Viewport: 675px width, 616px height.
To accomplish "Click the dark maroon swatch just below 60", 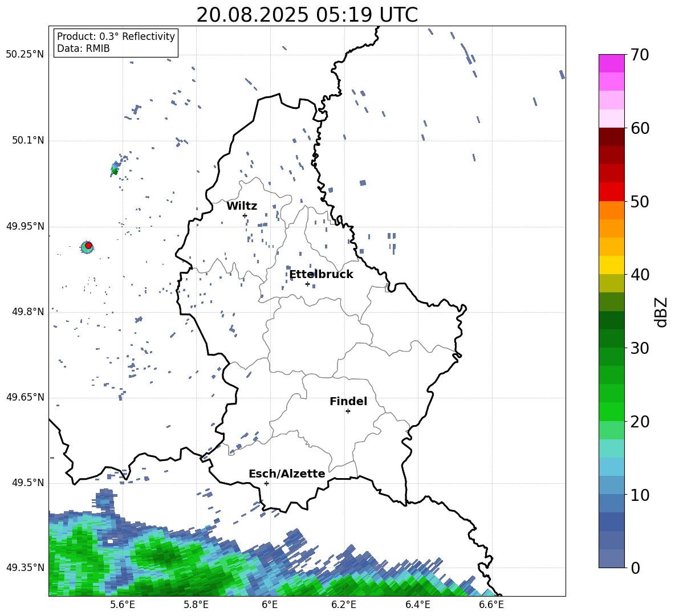I will (x=611, y=137).
